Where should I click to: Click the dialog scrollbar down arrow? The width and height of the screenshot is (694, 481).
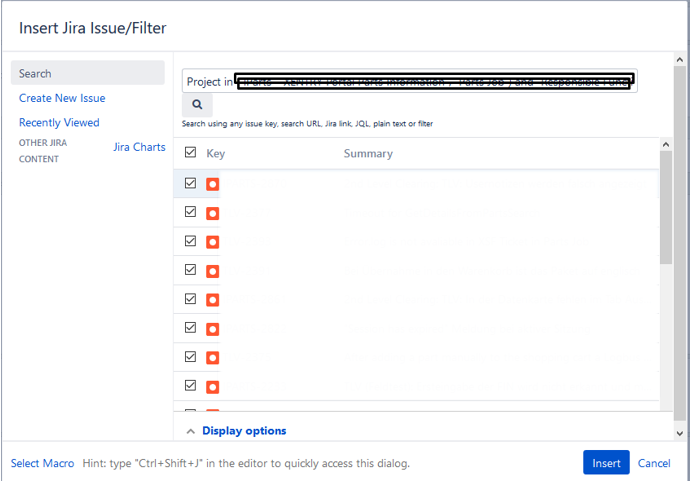[680, 434]
